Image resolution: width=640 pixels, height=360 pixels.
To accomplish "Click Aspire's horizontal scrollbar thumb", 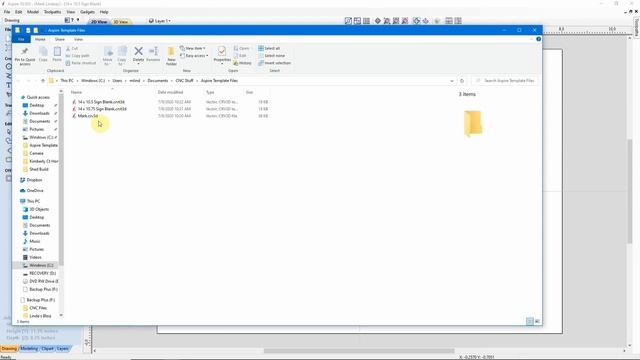I will coord(359,351).
